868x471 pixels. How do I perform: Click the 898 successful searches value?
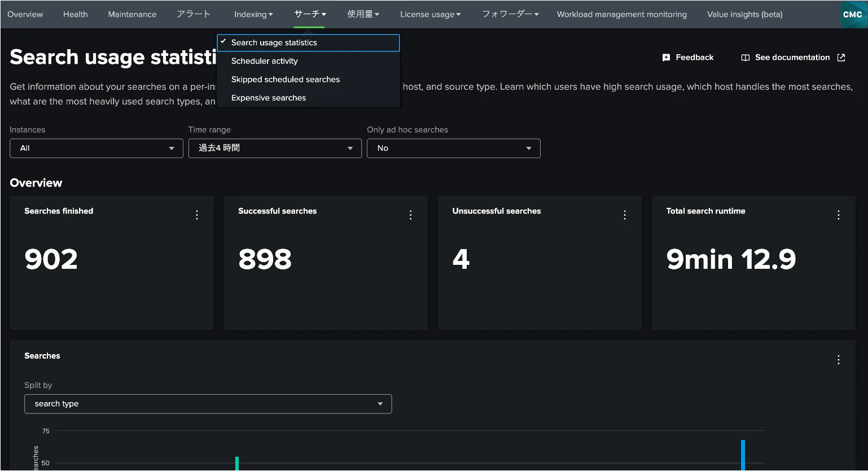(265, 259)
